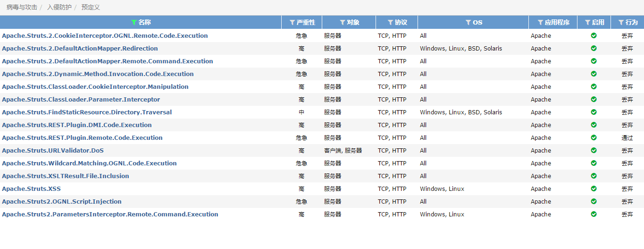Toggle enabled status for DefaultActionMapper.Remote.Command.Execution row
The height and width of the screenshot is (249, 644).
point(594,61)
